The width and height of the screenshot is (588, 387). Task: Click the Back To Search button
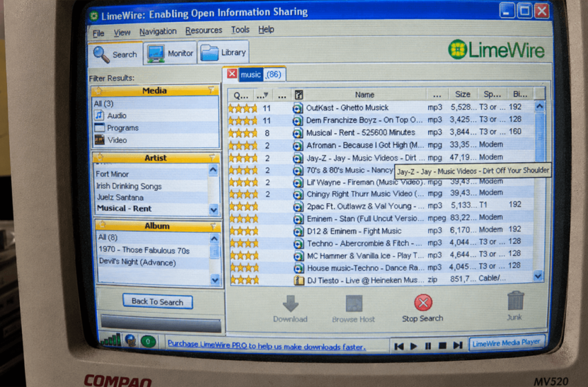tap(158, 301)
